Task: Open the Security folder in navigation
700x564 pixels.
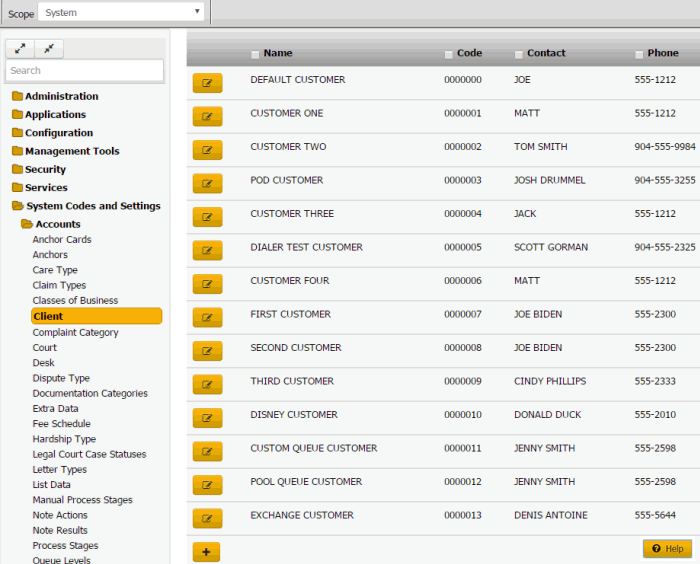Action: tap(45, 170)
